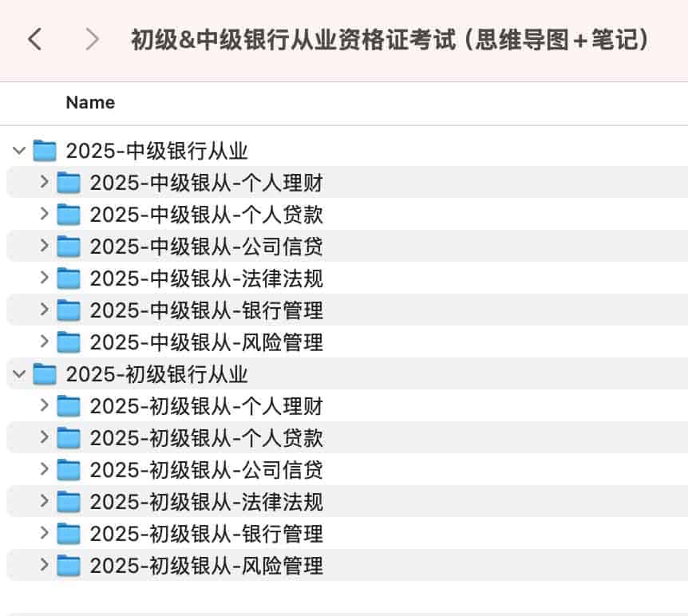Click the folder icon of 2025-中级银从-风险管理
Viewport: 688px width, 616px height.
click(x=69, y=342)
